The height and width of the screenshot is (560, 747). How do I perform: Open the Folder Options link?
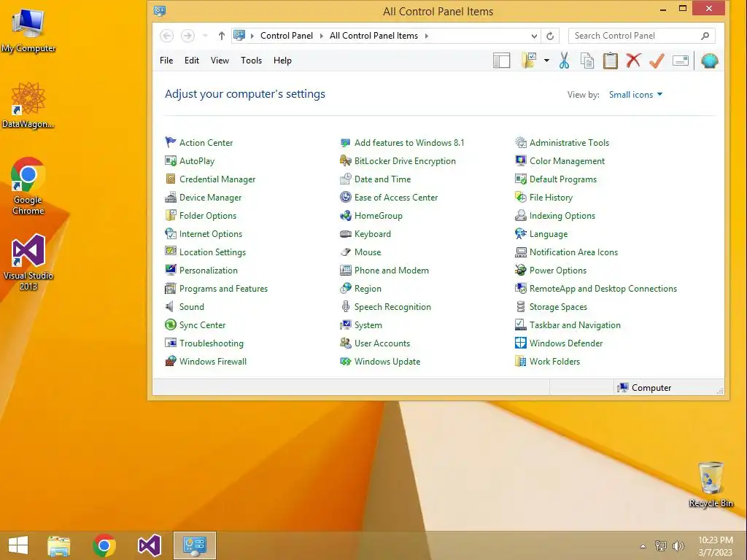208,215
